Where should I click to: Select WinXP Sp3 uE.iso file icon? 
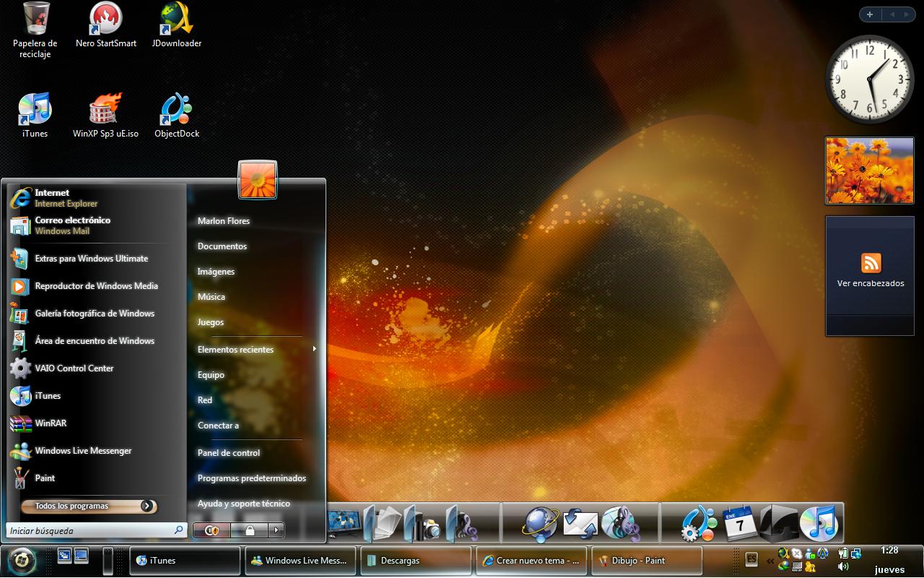[x=106, y=116]
